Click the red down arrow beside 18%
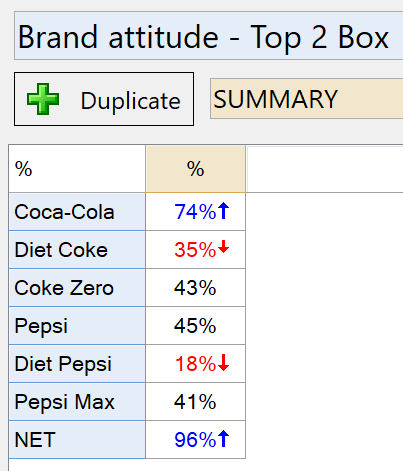Viewport: 403px width, 471px height. (224, 362)
